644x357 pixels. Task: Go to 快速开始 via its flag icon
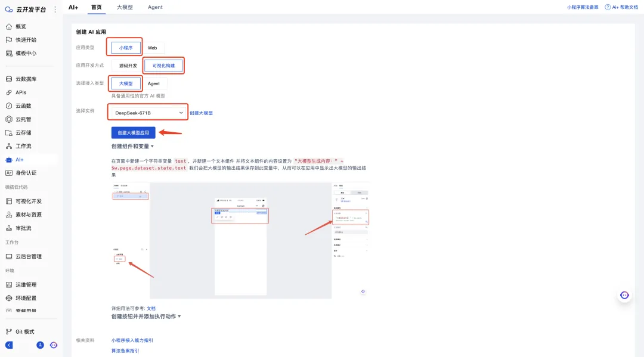point(8,40)
